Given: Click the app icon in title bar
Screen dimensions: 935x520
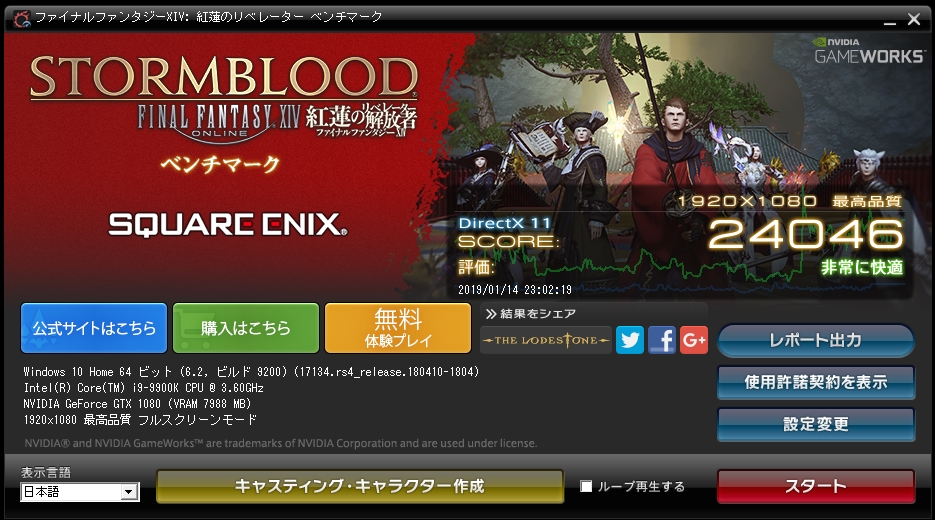Looking at the screenshot, I should pyautogui.click(x=22, y=18).
